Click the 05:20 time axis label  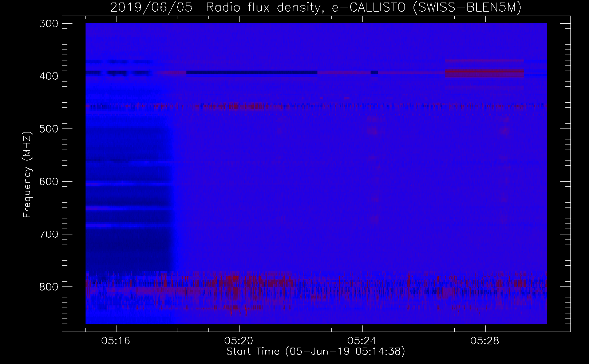pyautogui.click(x=239, y=341)
